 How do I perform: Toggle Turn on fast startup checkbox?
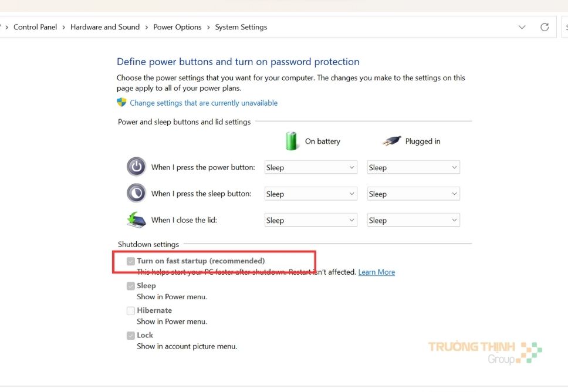point(131,261)
